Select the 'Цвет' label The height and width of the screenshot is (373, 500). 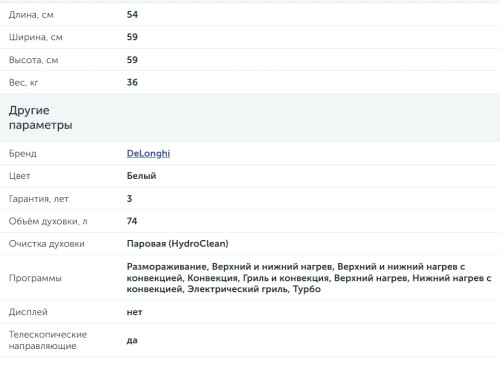pos(20,176)
